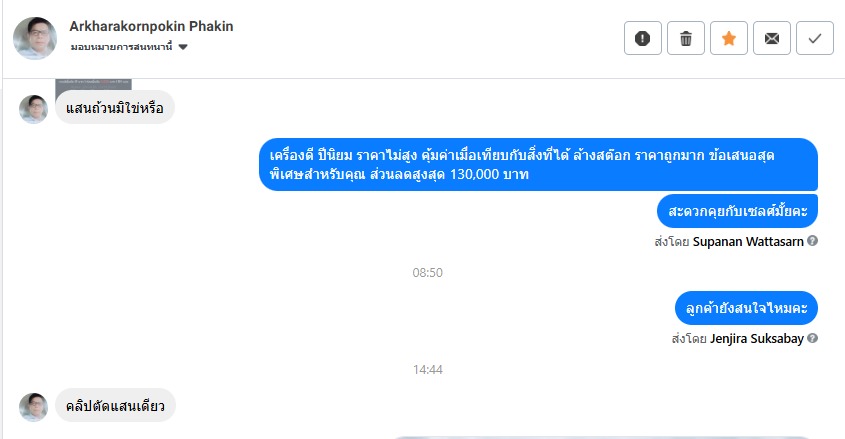Click help icon beside Jenjira Suksabay
This screenshot has width=845, height=439.
pyautogui.click(x=813, y=339)
